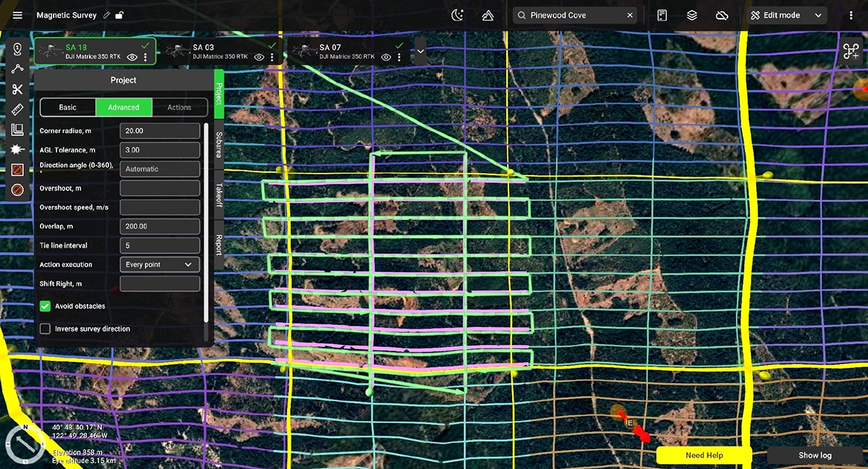Open the Takeoff side tab
Image resolution: width=868 pixels, height=469 pixels.
pyautogui.click(x=218, y=195)
